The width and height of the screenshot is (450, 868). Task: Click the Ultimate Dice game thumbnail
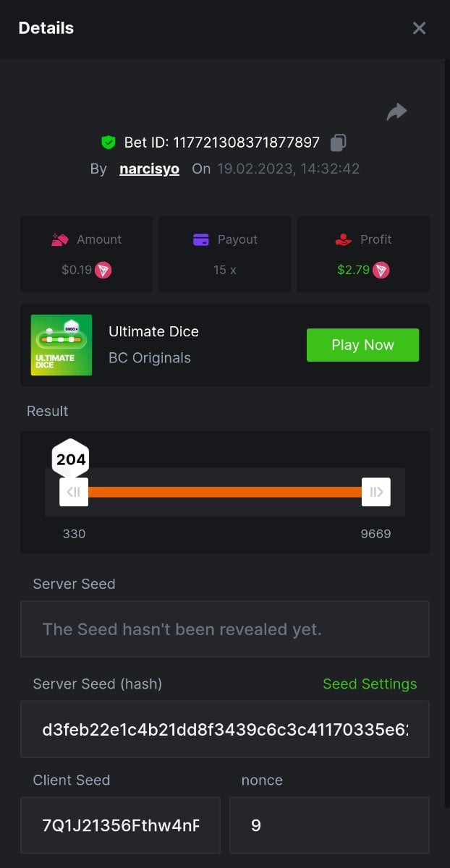(61, 345)
